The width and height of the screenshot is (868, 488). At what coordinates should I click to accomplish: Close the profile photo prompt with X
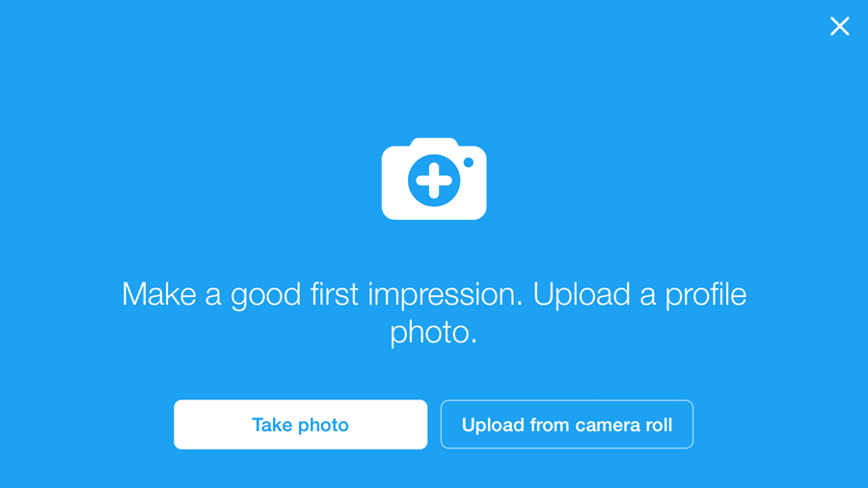(840, 27)
